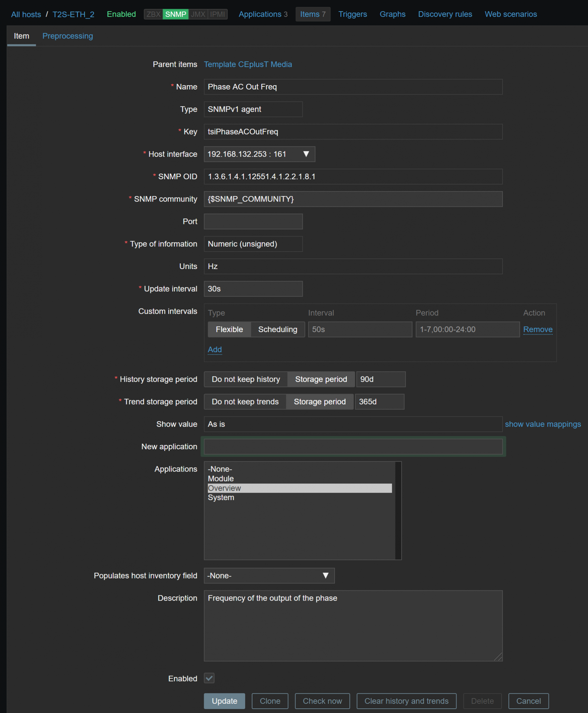Click the Check now button
This screenshot has height=713, width=588.
point(322,701)
